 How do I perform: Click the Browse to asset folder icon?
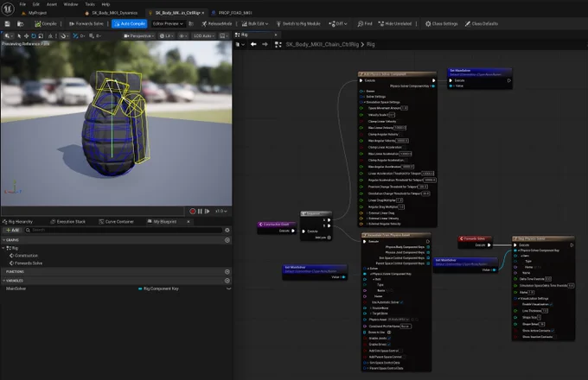(20, 23)
